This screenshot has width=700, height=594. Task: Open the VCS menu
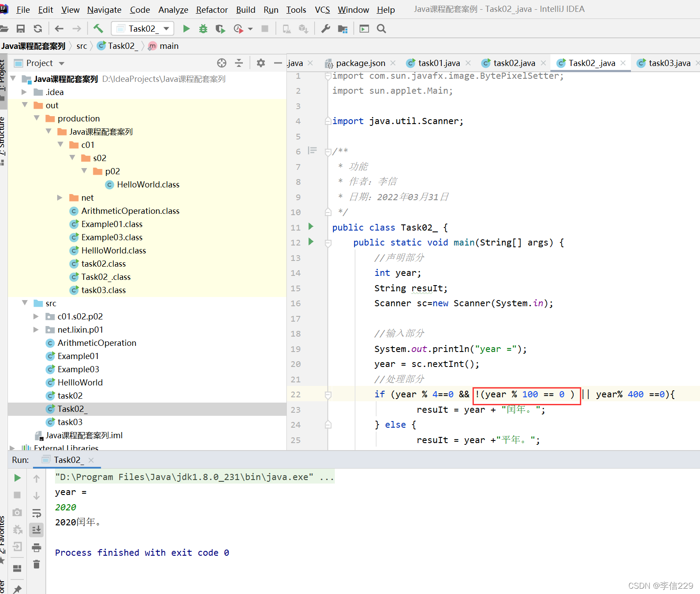click(322, 10)
